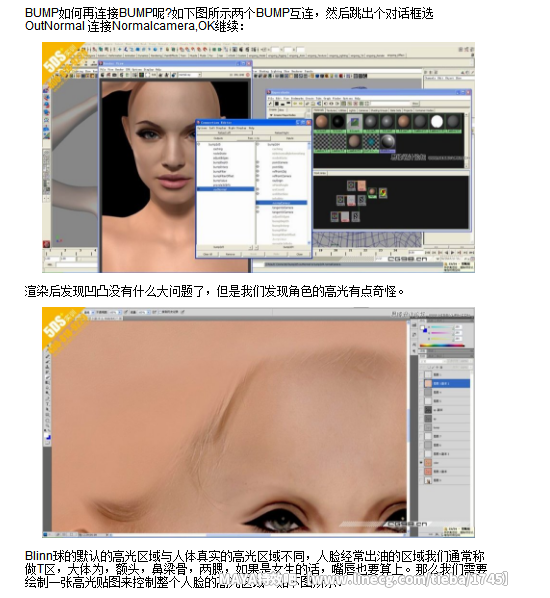This screenshot has height=598, width=550.
Task: Click Reload Left in Connection Editor
Action: 224,133
